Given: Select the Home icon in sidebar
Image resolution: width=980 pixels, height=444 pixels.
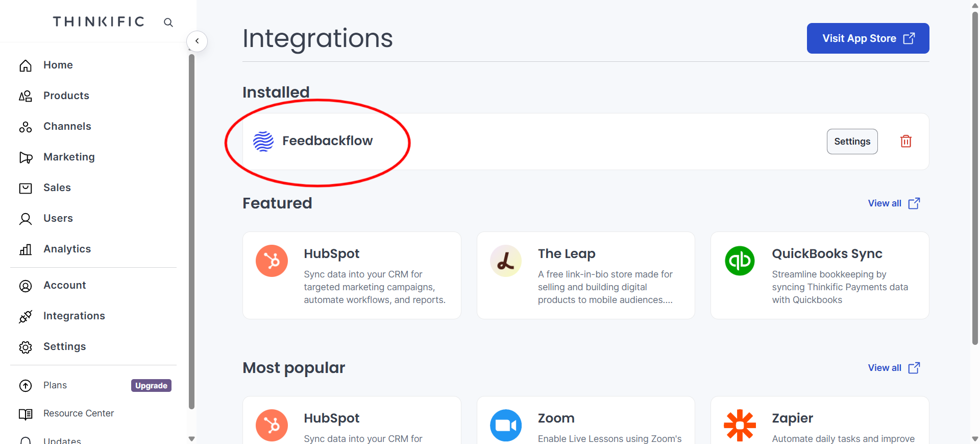Looking at the screenshot, I should 26,65.
